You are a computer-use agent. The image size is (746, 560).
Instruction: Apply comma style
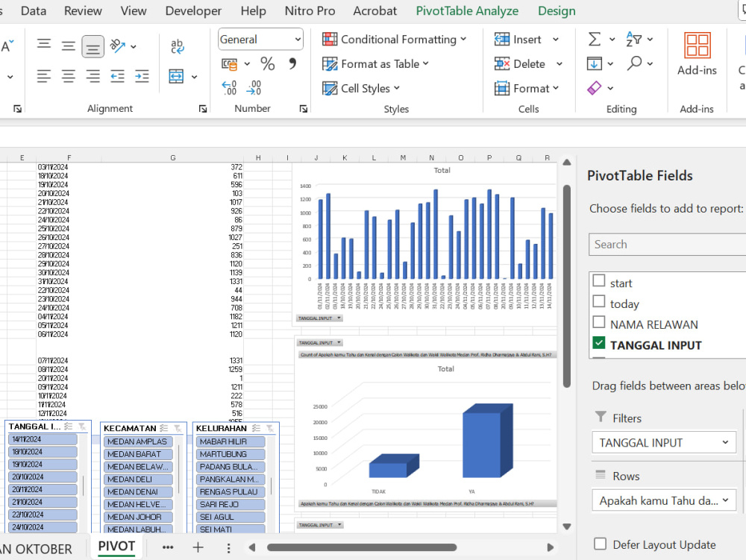coord(292,63)
